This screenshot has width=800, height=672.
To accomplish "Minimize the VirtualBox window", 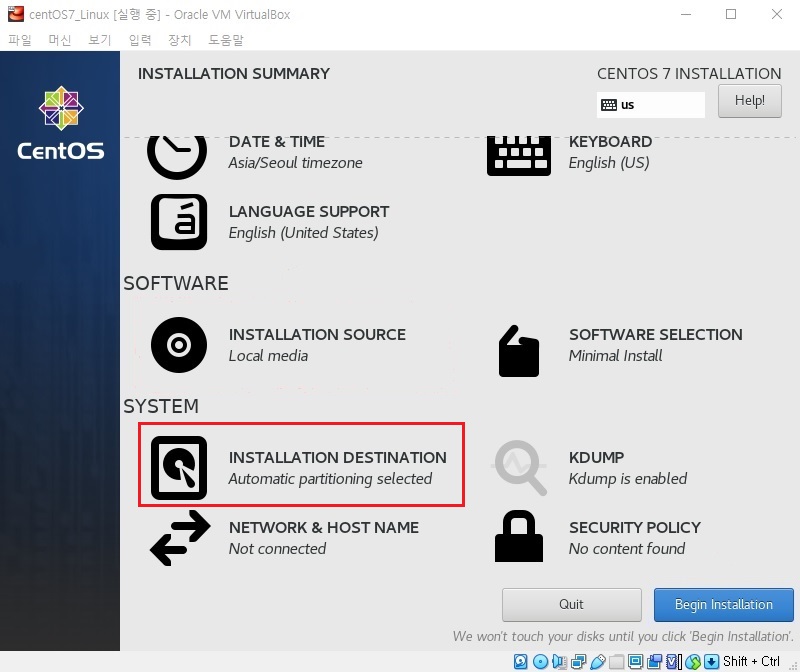I will pos(686,14).
